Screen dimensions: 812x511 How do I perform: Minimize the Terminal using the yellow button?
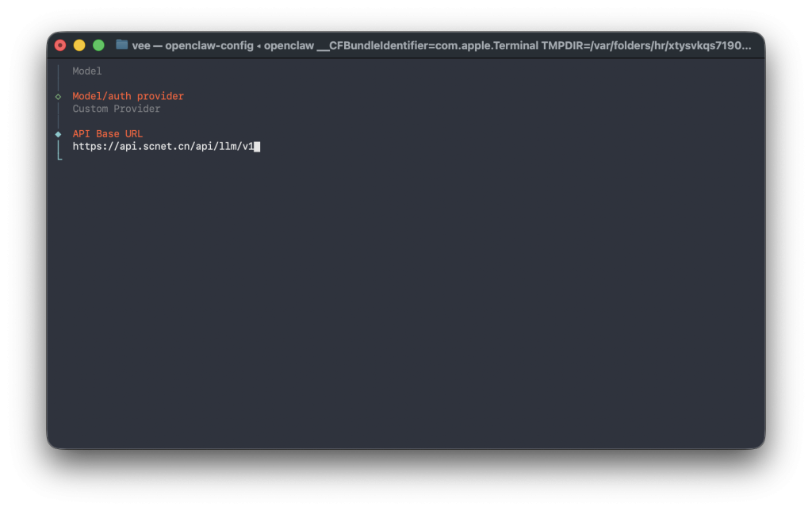pos(79,45)
